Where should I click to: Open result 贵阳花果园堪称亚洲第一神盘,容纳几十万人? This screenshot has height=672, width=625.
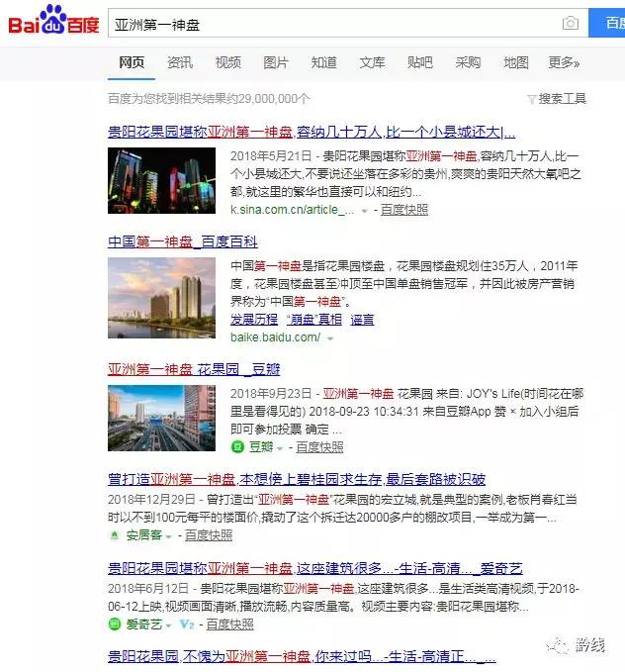(312, 132)
